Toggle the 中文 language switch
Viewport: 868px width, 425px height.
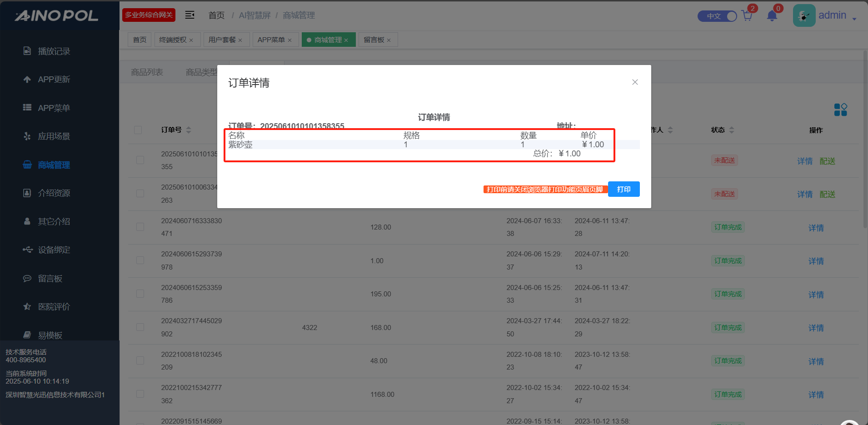(717, 16)
